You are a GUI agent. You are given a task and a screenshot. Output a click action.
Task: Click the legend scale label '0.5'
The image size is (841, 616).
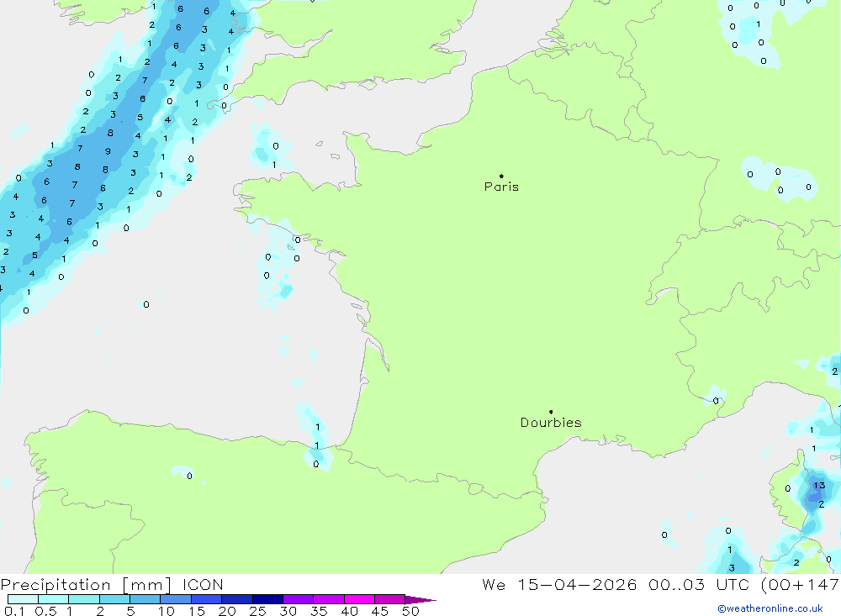coord(45,611)
